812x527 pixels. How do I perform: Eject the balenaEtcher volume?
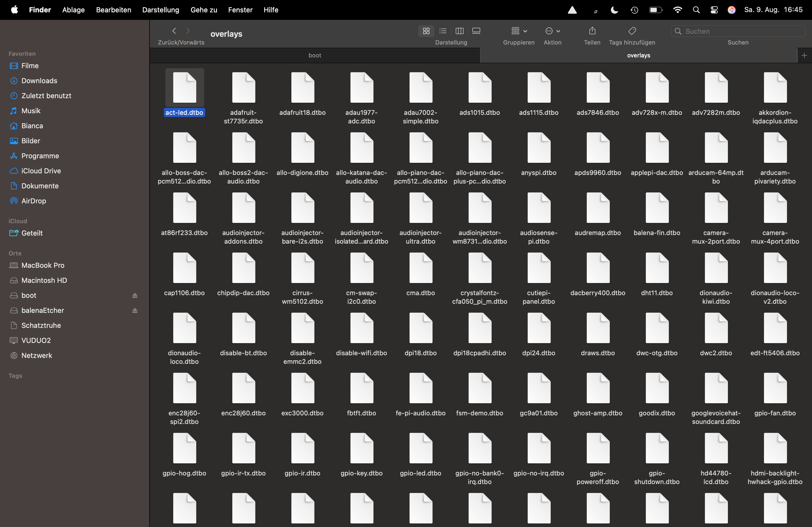click(x=135, y=310)
